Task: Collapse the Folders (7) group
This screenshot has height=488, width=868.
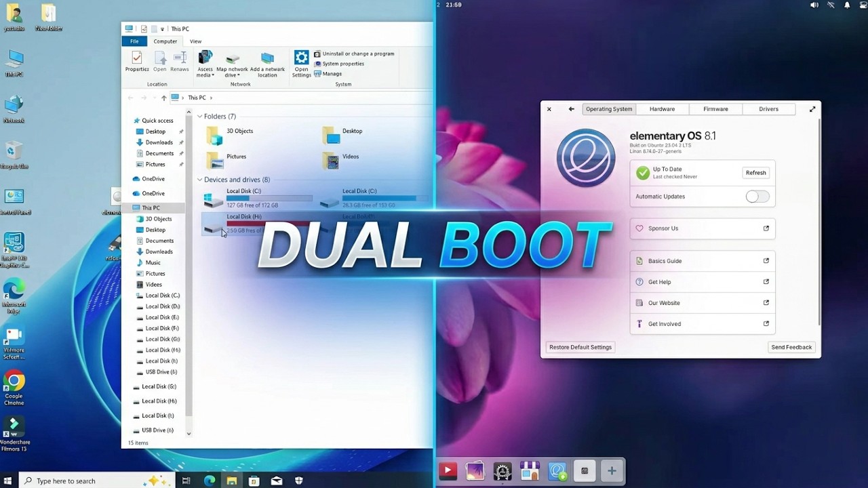Action: point(200,117)
